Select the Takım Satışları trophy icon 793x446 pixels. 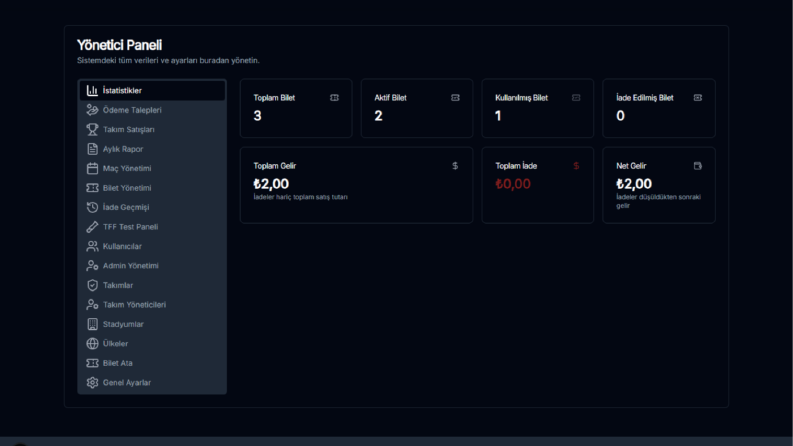(92, 129)
